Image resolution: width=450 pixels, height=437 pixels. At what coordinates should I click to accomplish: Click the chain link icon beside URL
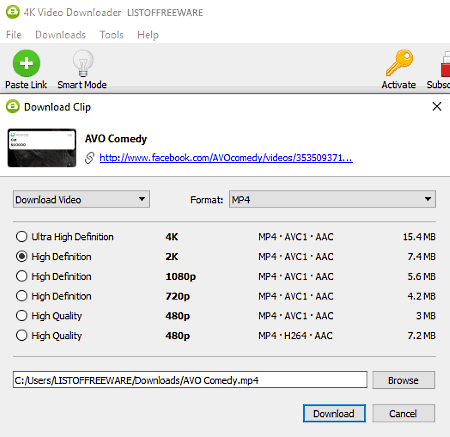[x=89, y=158]
